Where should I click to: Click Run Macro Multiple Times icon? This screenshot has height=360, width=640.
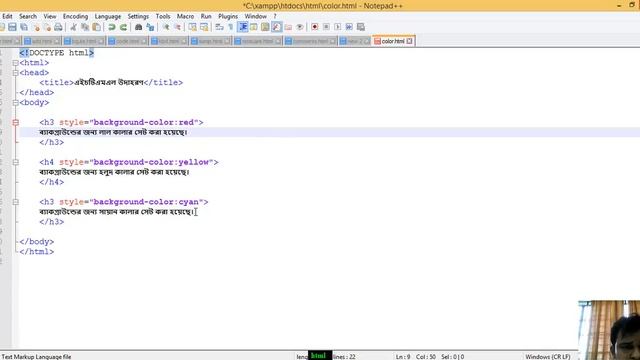349,27
